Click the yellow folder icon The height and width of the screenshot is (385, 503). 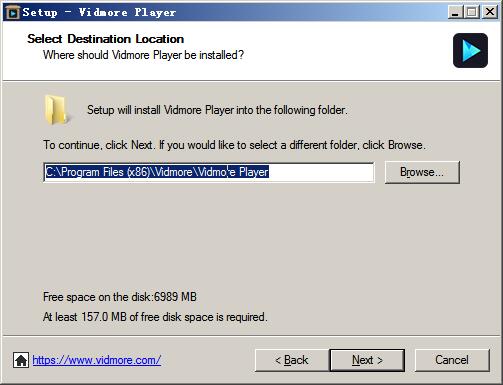[x=56, y=109]
